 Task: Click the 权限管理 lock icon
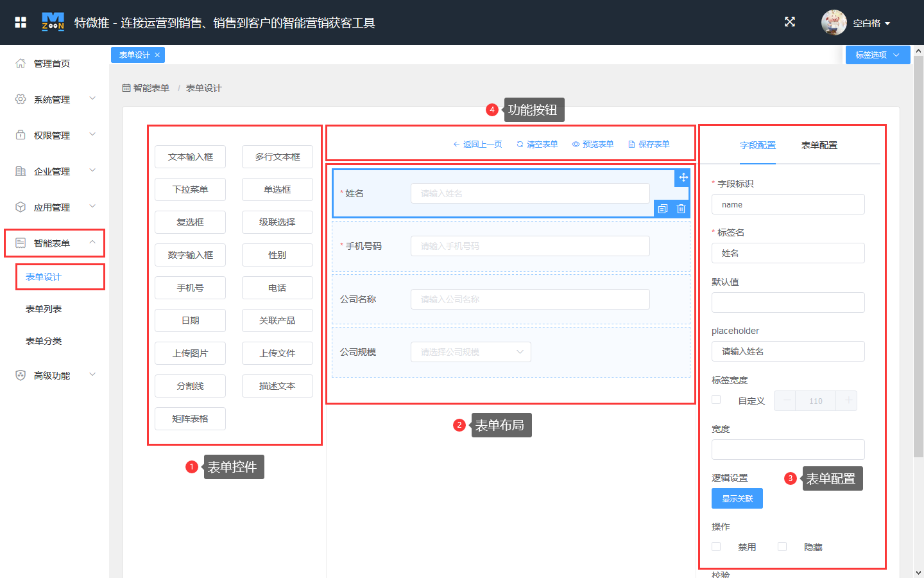(21, 135)
